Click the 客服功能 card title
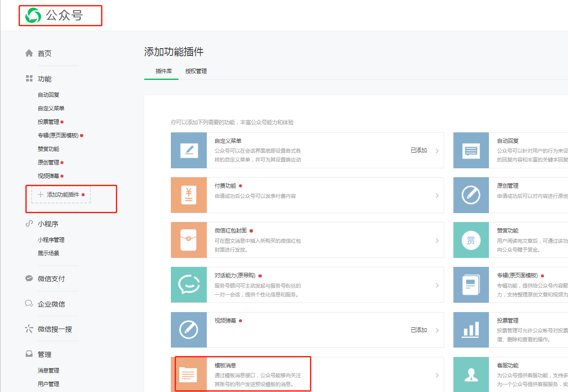The width and height of the screenshot is (568, 392). pos(508,365)
